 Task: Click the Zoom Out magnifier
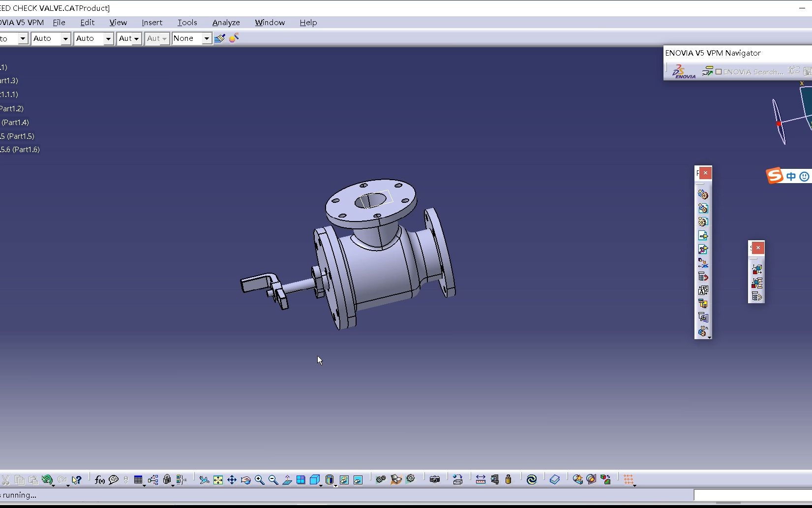(x=273, y=479)
